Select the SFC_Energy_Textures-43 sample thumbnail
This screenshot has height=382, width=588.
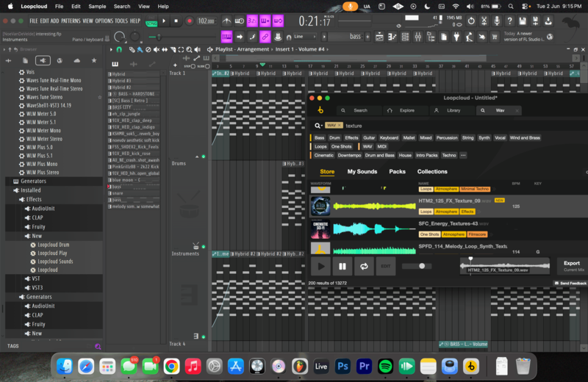click(320, 229)
